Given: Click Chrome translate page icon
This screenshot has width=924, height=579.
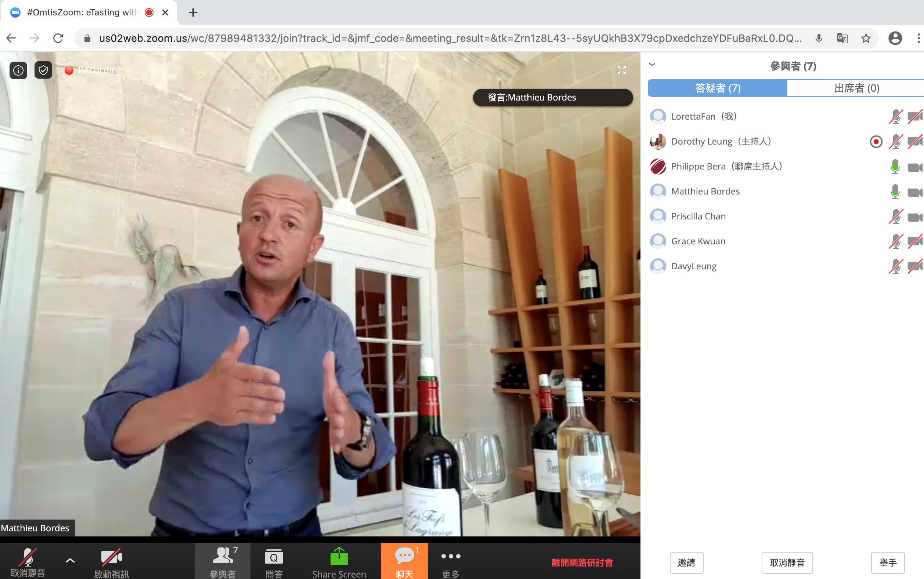Looking at the screenshot, I should coord(842,38).
